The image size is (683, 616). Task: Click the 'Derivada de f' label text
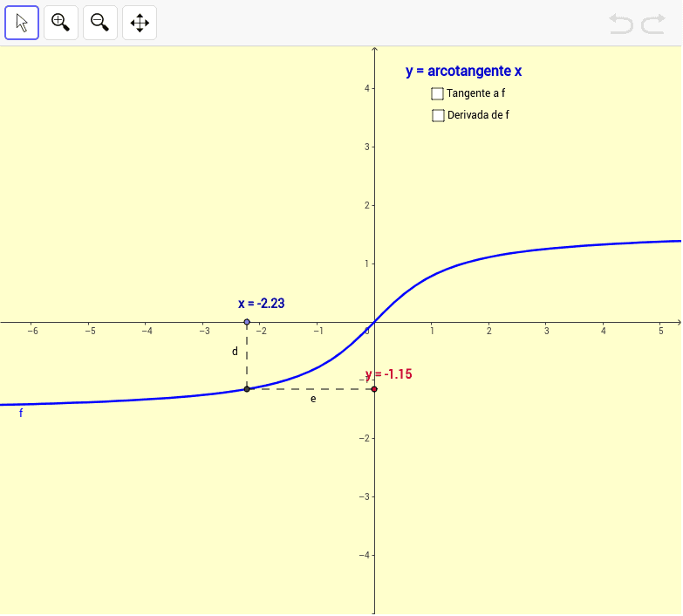coord(478,115)
